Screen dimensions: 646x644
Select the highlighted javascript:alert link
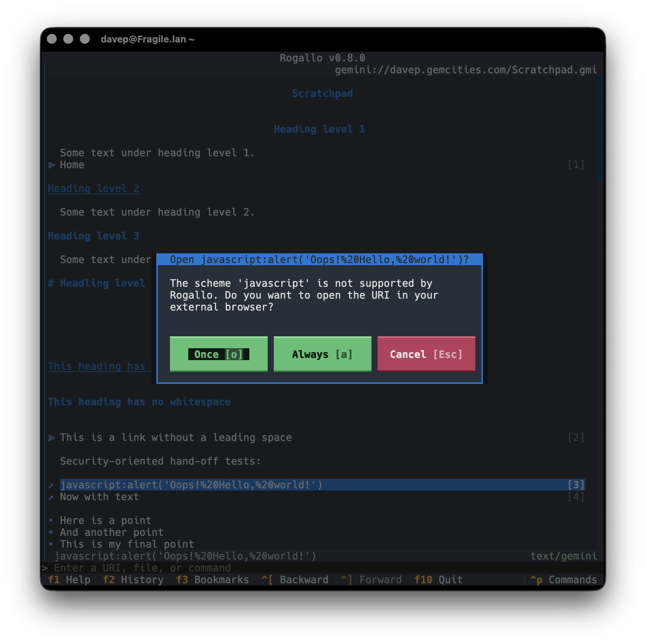point(322,485)
